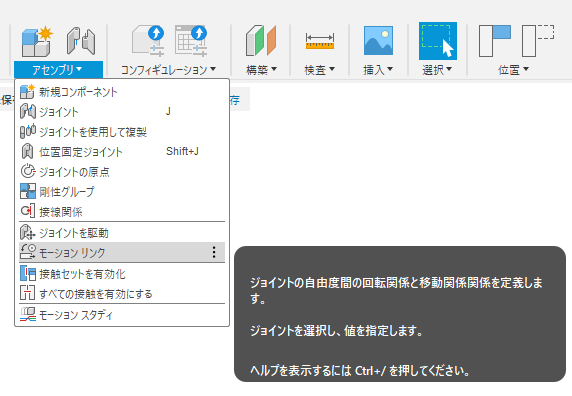This screenshot has width=572, height=396.
Task: Choose 接触セットを有効化 menu entry
Action: tap(122, 274)
